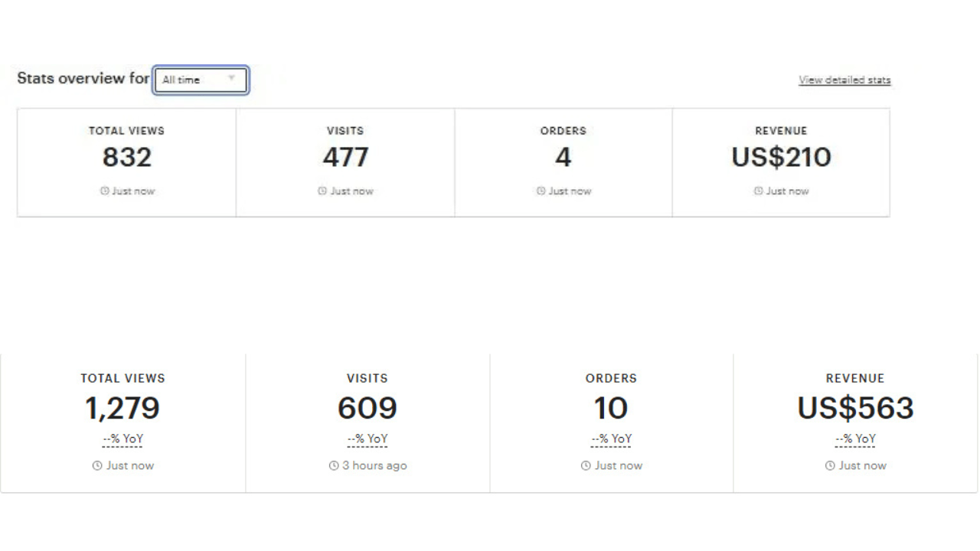Click the clock icon under 4 orders
Viewport: 980px width, 551px height.
coord(541,191)
